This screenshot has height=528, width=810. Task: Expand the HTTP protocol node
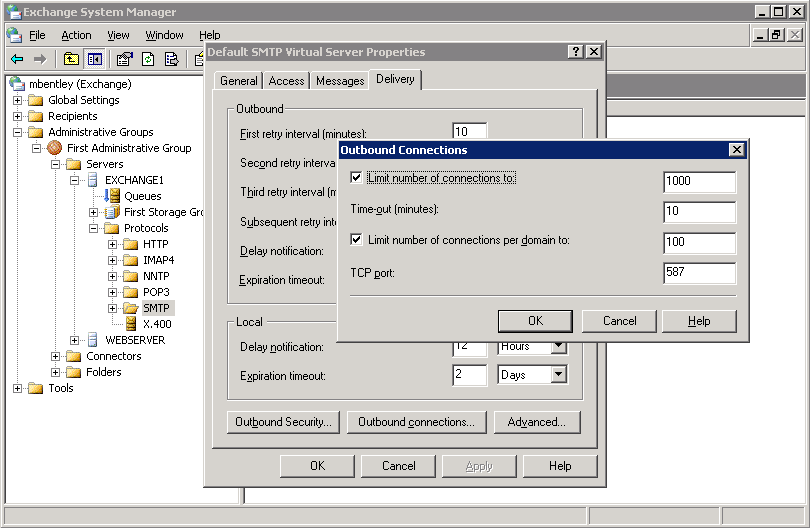point(113,244)
